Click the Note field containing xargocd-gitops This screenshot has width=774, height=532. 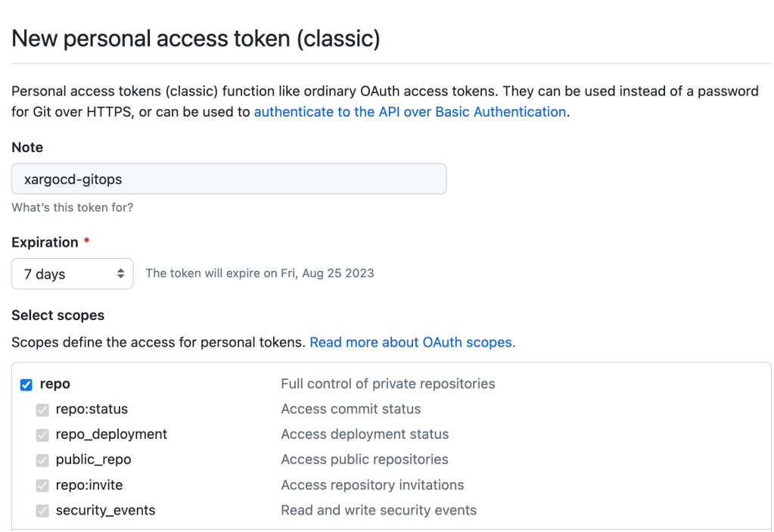click(x=228, y=179)
